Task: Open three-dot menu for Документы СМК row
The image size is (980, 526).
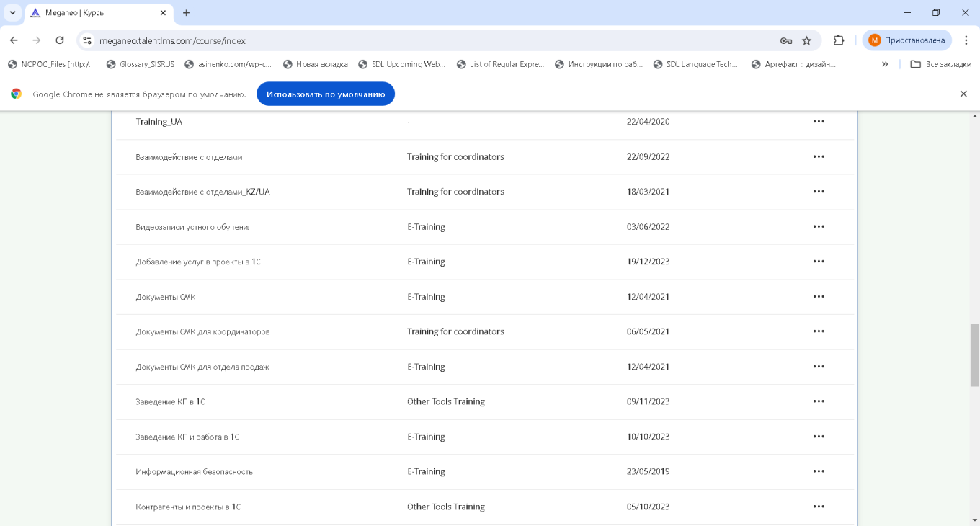Action: click(819, 297)
